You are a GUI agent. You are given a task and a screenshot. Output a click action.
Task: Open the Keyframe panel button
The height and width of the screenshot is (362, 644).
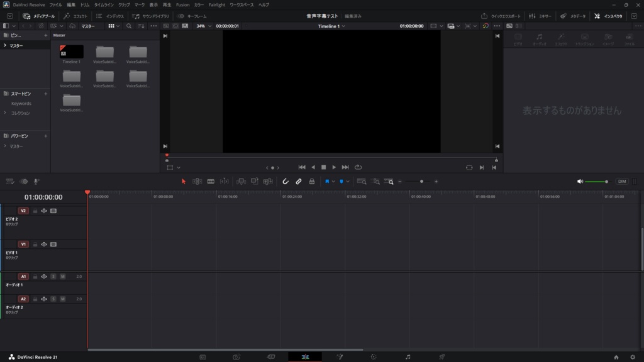[x=192, y=16]
